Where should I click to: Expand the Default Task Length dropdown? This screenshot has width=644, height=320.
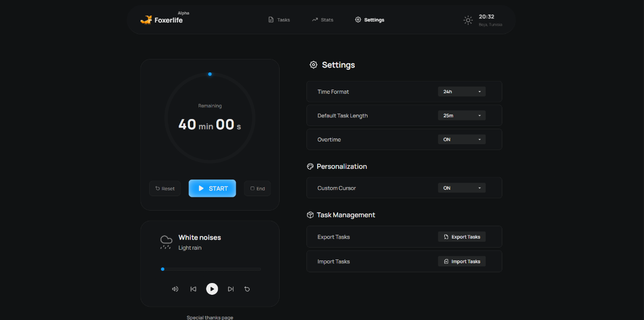462,115
